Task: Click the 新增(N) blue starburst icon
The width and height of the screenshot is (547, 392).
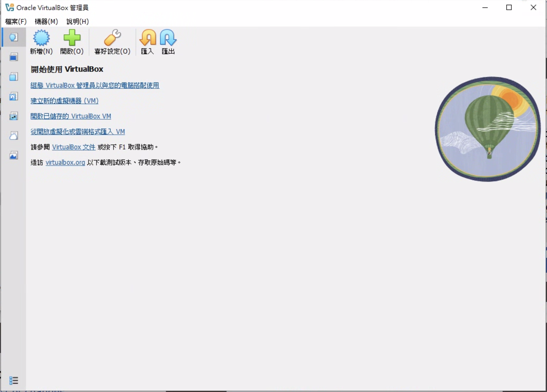Action: [41, 38]
